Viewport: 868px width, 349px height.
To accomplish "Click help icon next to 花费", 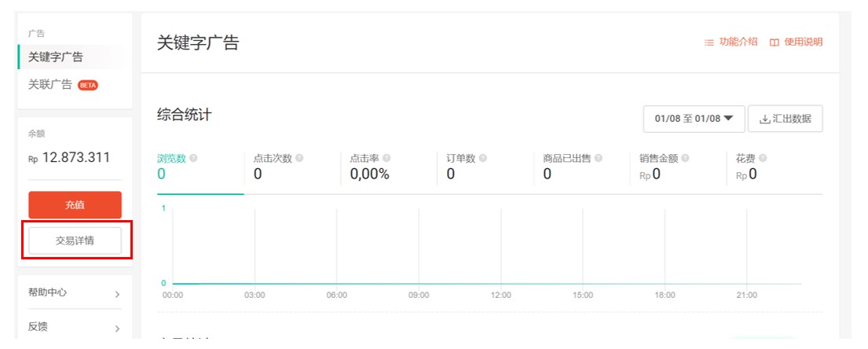I will coord(763,158).
